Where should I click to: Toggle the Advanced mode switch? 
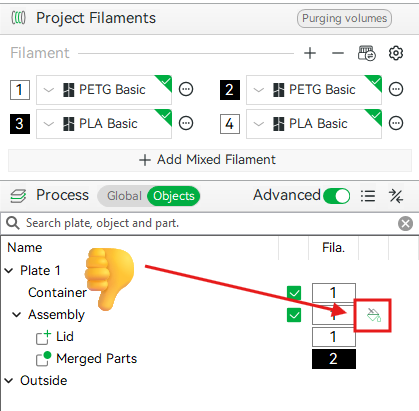pos(336,196)
